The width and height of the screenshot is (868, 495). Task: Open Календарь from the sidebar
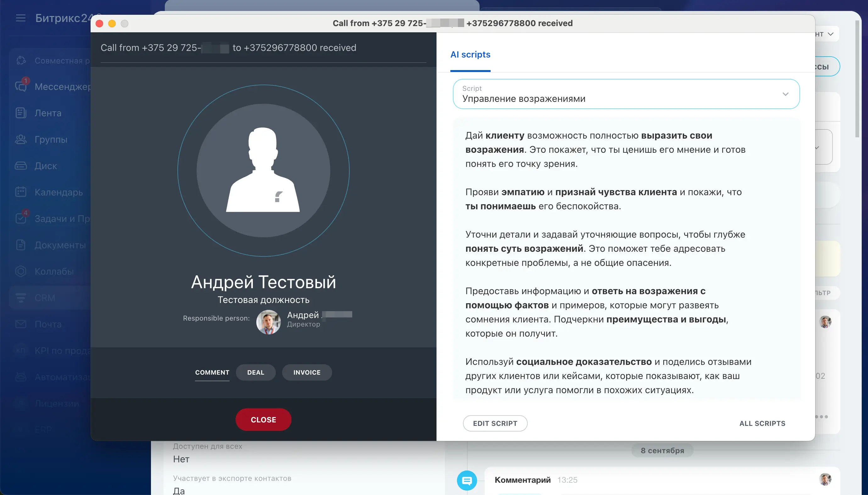click(58, 192)
